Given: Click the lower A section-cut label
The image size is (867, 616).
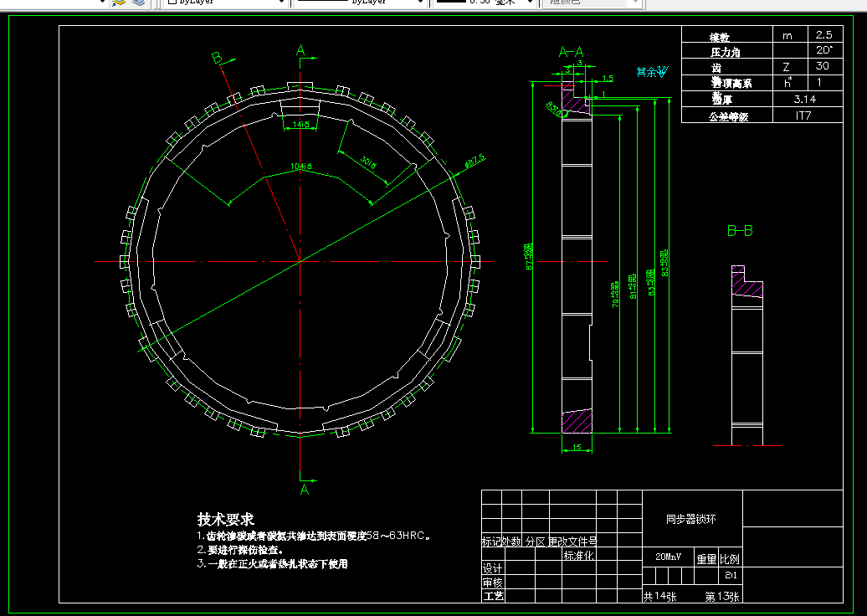Looking at the screenshot, I should (x=304, y=490).
